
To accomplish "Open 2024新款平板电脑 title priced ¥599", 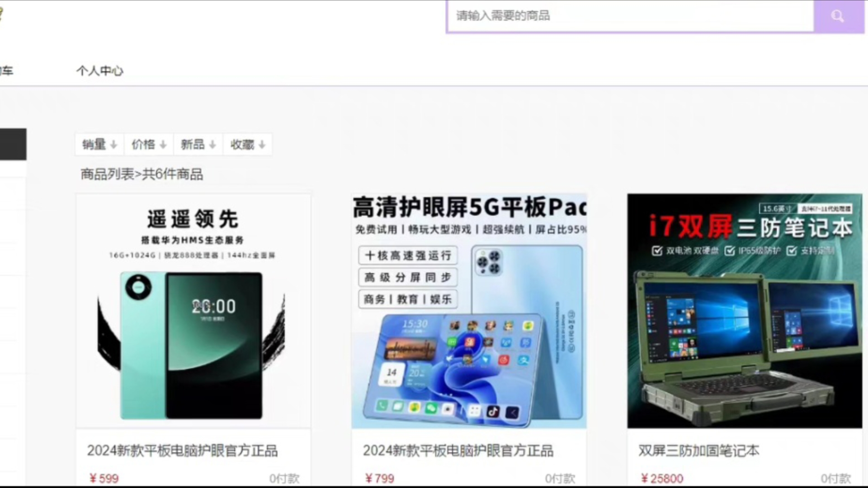I will point(182,450).
